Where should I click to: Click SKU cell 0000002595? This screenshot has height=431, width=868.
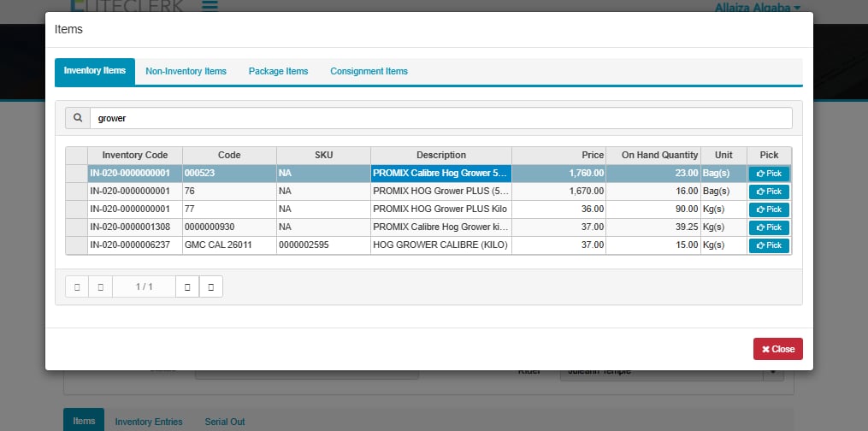324,245
